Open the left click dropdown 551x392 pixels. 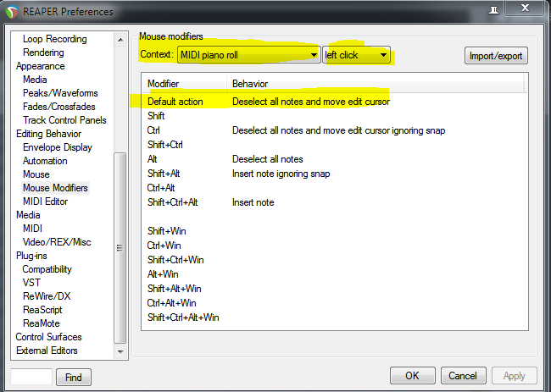pos(356,55)
